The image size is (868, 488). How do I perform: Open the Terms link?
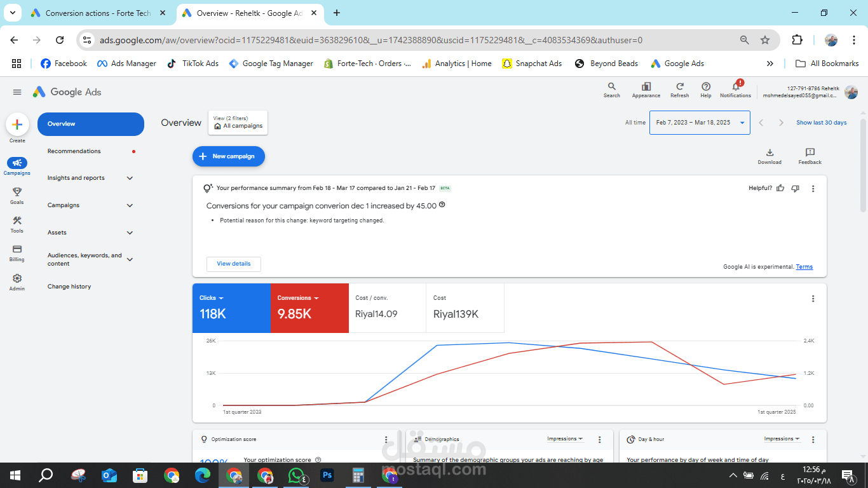click(x=804, y=267)
